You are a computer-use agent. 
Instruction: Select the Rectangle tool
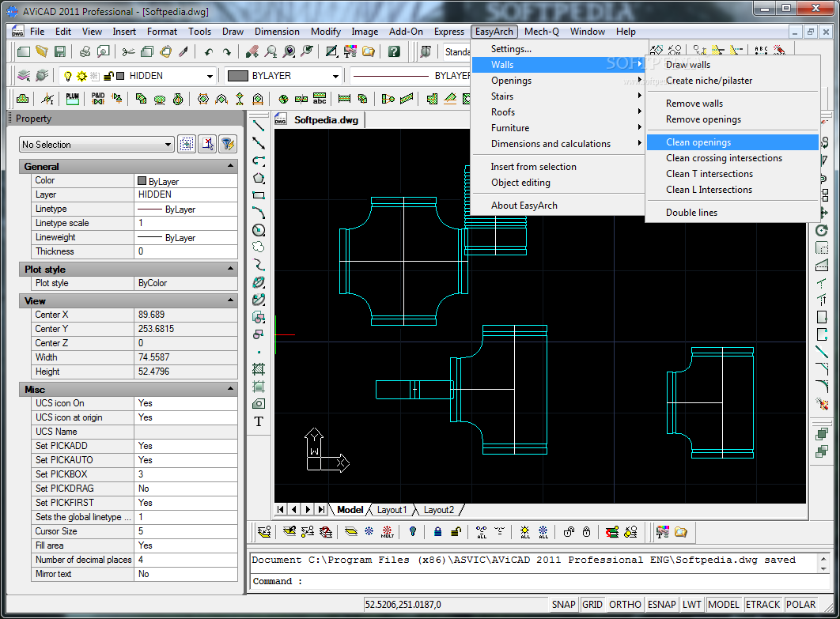point(259,195)
